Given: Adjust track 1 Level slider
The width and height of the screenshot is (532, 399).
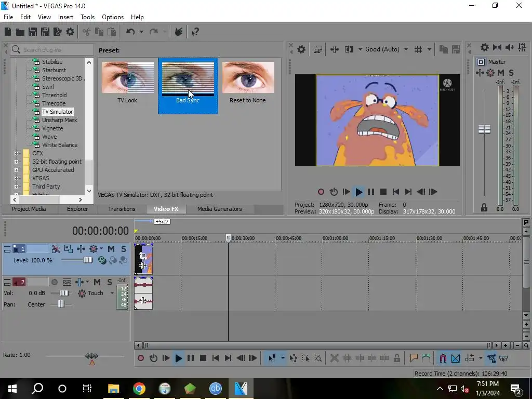Looking at the screenshot, I should [x=87, y=260].
